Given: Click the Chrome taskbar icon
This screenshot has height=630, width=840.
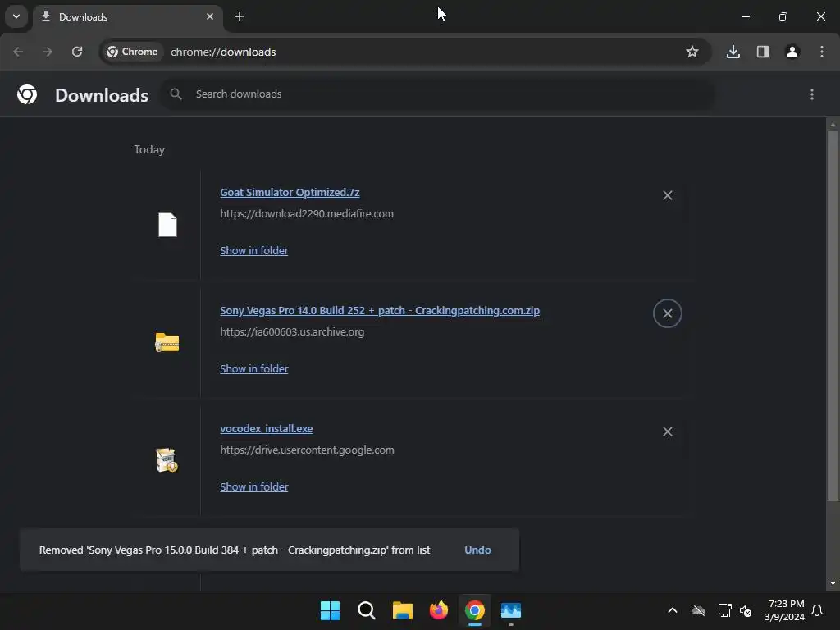Looking at the screenshot, I should [475, 610].
